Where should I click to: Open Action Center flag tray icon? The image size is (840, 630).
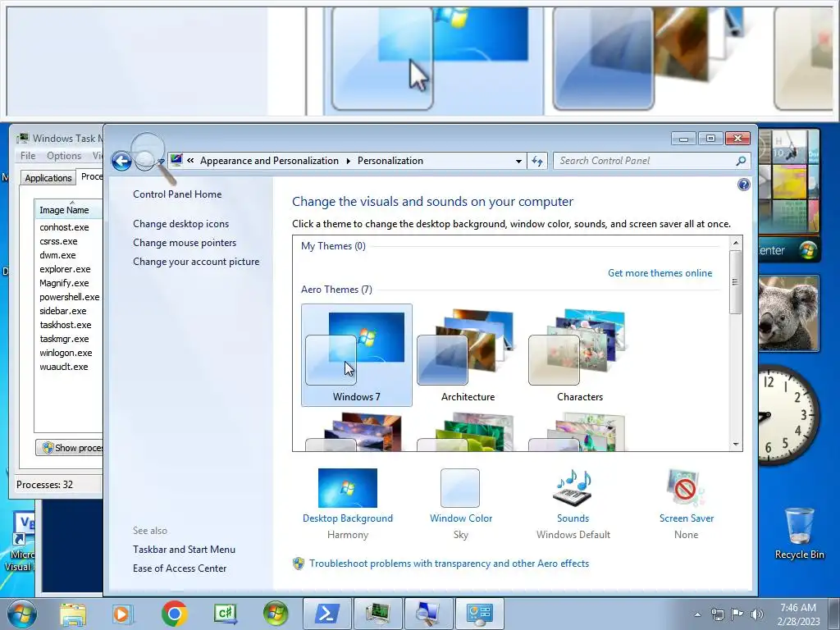(x=737, y=614)
